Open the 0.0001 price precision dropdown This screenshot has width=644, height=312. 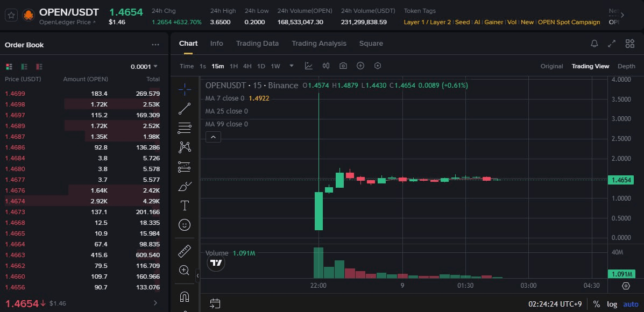tap(144, 67)
